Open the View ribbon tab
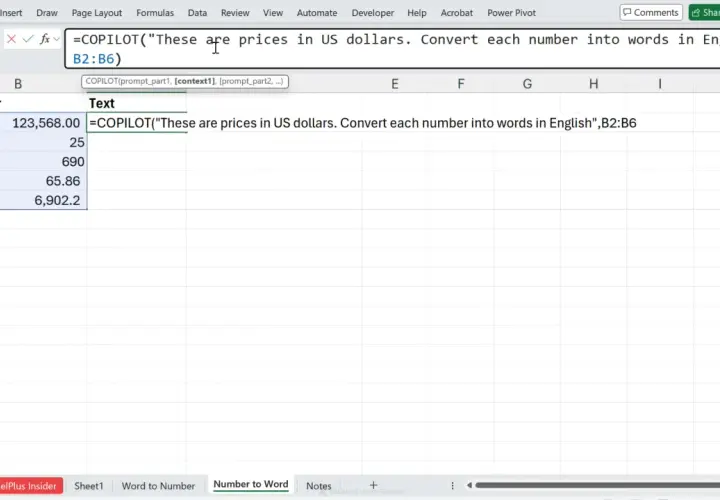This screenshot has width=720, height=500. (273, 13)
